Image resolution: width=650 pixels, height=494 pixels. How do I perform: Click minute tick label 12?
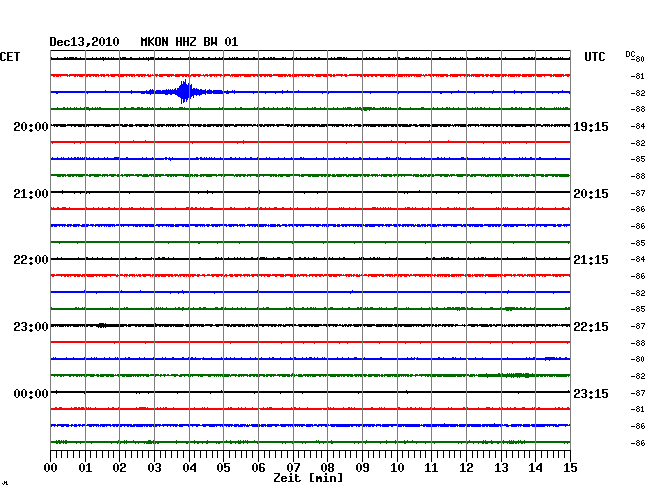tap(466, 468)
